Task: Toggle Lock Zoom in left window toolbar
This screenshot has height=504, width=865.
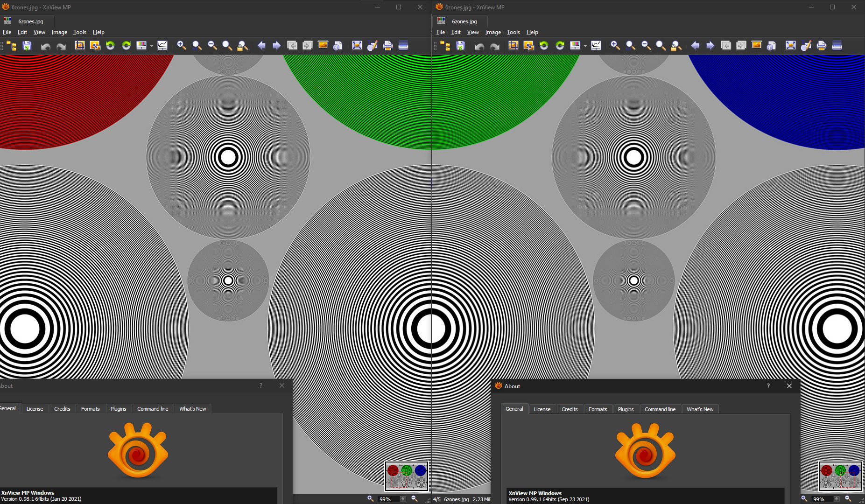Action: (242, 45)
